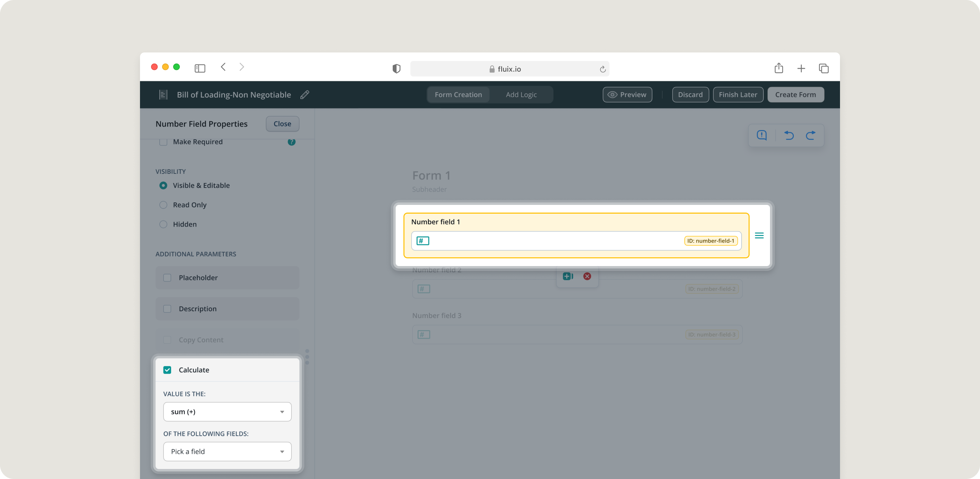Click the Make Required help question icon
Image resolution: width=980 pixels, height=479 pixels.
coord(292,142)
